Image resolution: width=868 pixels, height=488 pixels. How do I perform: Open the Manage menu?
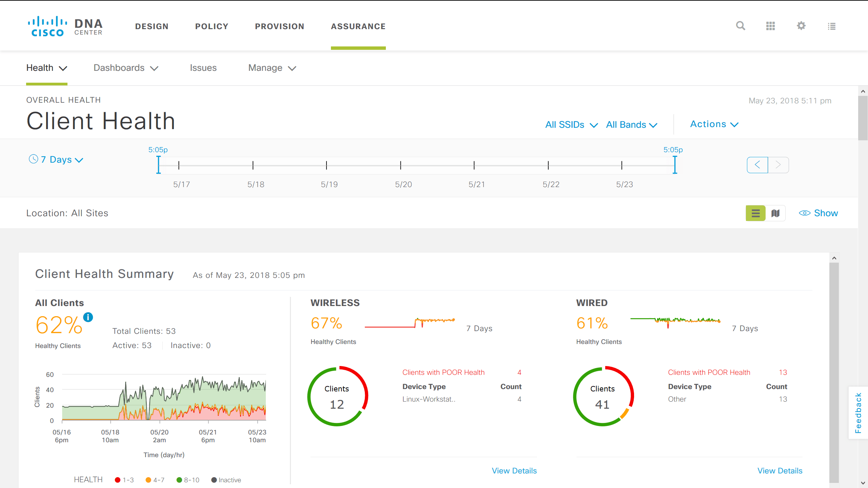(272, 68)
